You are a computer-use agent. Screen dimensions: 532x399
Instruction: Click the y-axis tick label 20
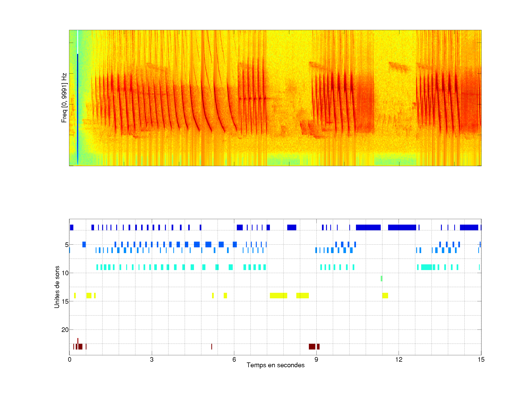pos(65,330)
